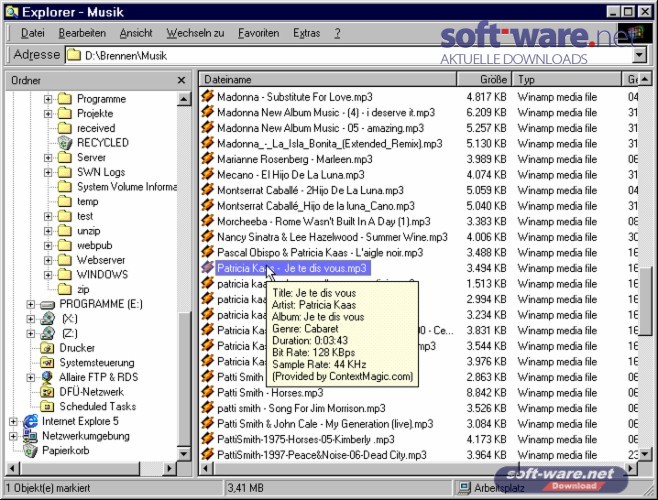Select the zip folder in tree
This screenshot has width=658, height=500.
click(83, 289)
